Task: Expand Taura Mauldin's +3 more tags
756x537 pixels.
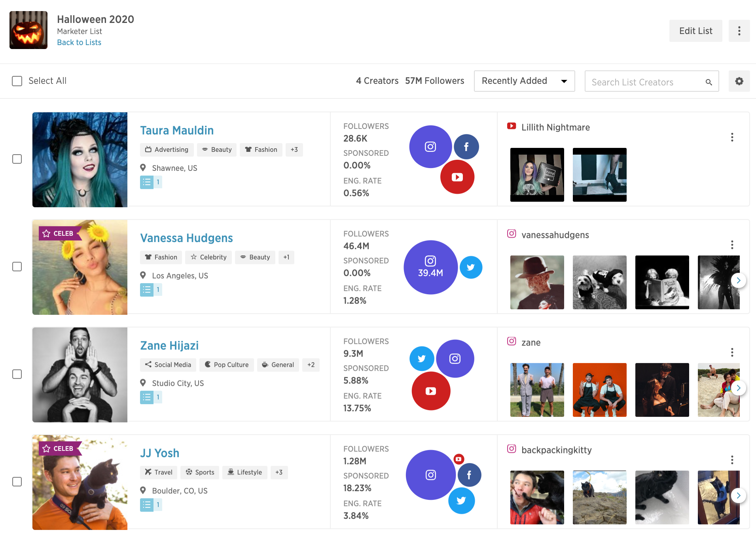Action: tap(294, 149)
